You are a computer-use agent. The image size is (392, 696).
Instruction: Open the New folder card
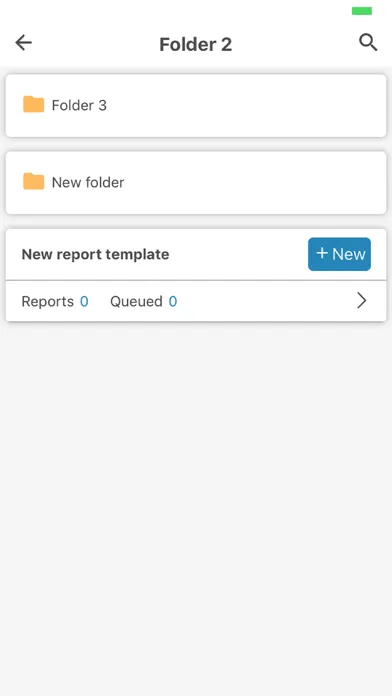coord(196,183)
